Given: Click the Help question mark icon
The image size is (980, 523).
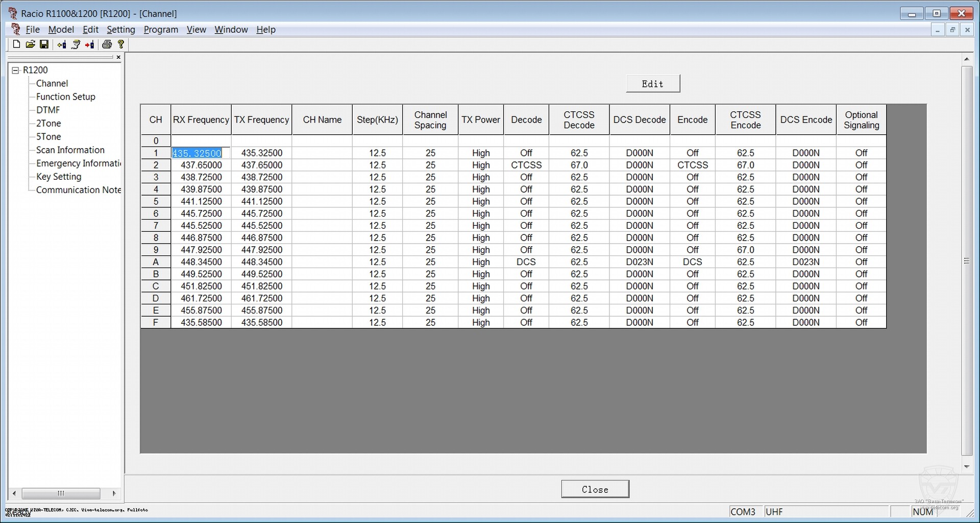Looking at the screenshot, I should click(121, 44).
